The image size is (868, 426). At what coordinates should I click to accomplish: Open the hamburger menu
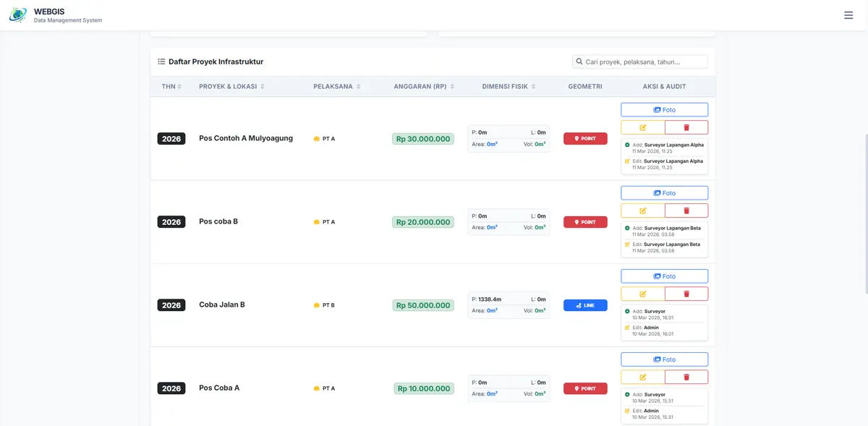[848, 15]
